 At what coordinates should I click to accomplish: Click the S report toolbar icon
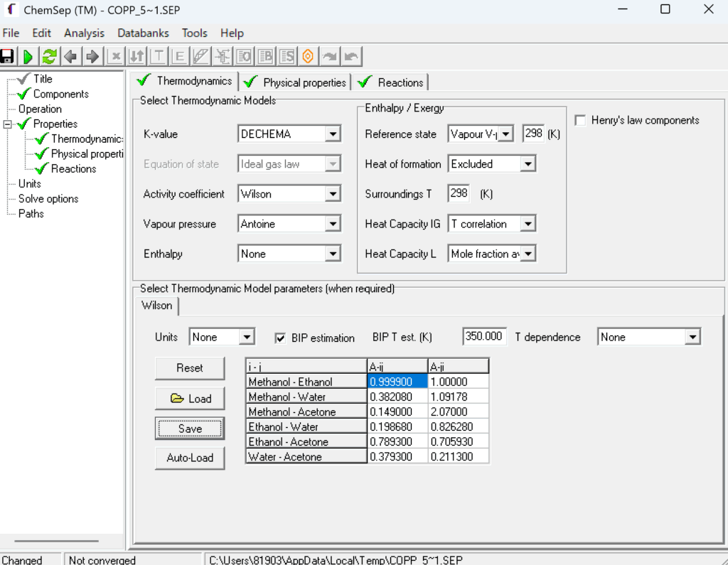[x=287, y=57]
